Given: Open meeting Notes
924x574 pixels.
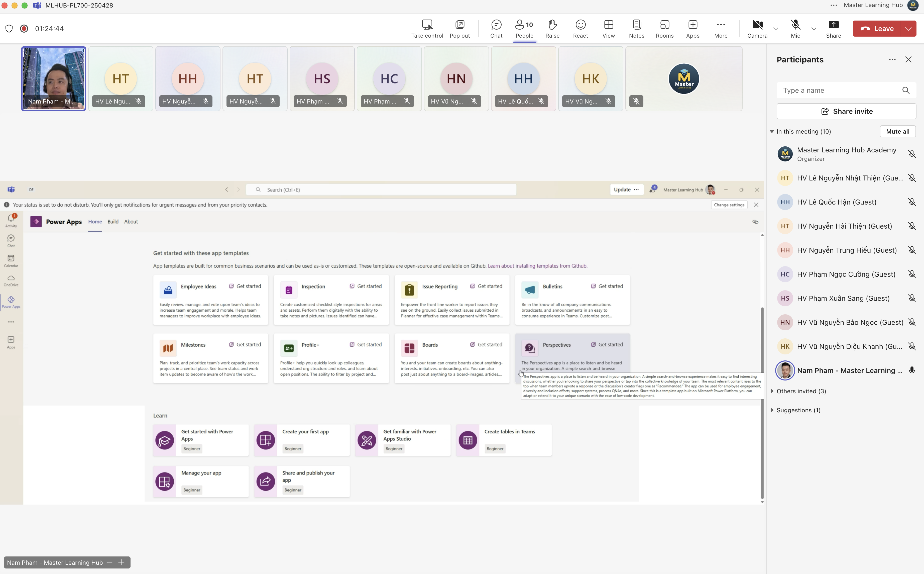Looking at the screenshot, I should coord(636,29).
